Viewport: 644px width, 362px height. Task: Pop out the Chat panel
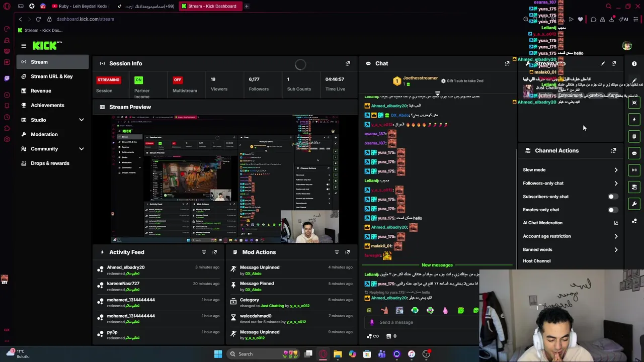point(507,63)
